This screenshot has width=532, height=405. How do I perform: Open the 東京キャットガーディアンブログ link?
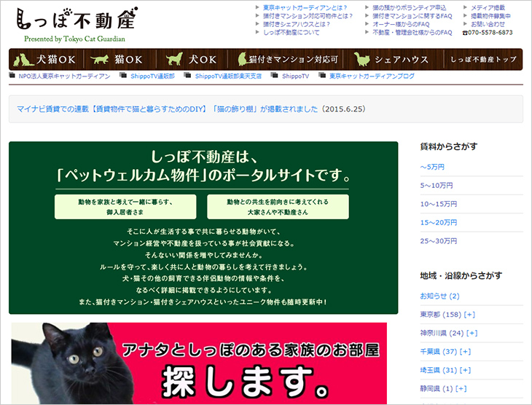(x=371, y=76)
